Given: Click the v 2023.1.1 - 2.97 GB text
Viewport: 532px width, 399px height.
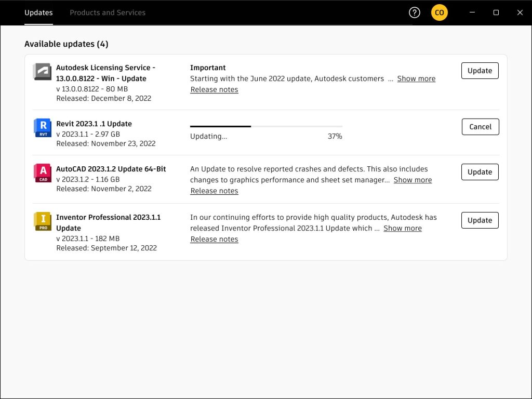Looking at the screenshot, I should tap(88, 135).
